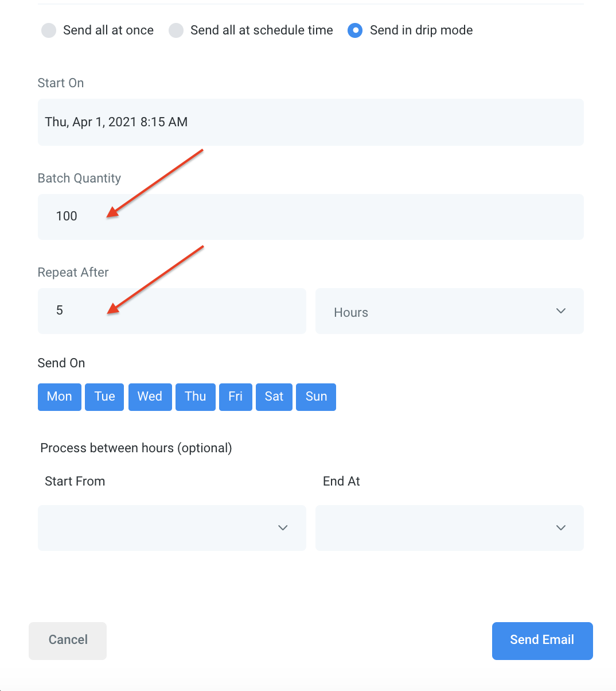The height and width of the screenshot is (691, 616).
Task: Click the Send Email button
Action: click(541, 640)
